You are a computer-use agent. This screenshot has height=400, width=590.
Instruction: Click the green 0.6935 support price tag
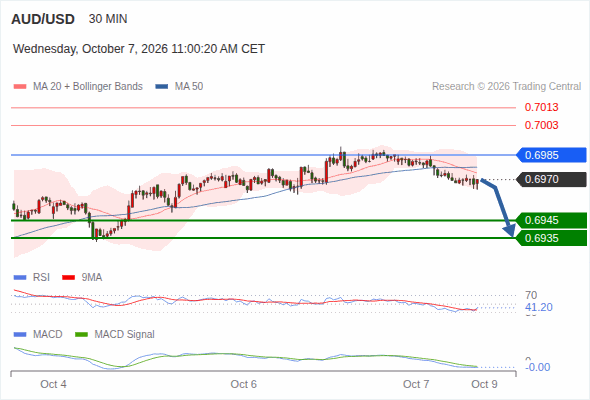552,238
